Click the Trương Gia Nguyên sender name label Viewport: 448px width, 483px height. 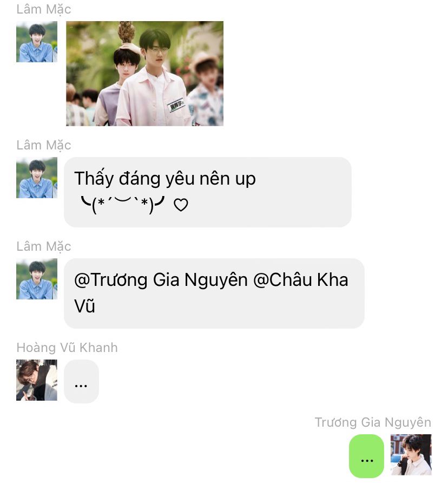(x=373, y=422)
